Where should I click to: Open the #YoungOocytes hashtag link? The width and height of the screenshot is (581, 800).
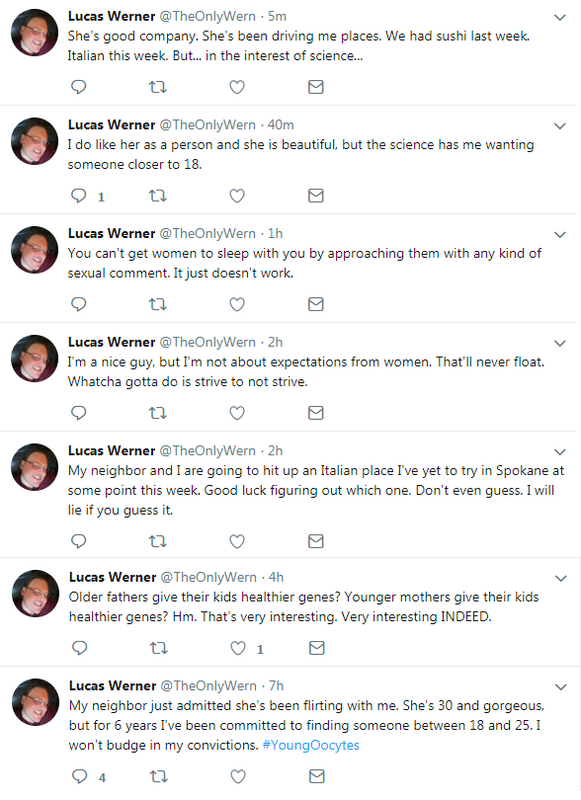[311, 745]
